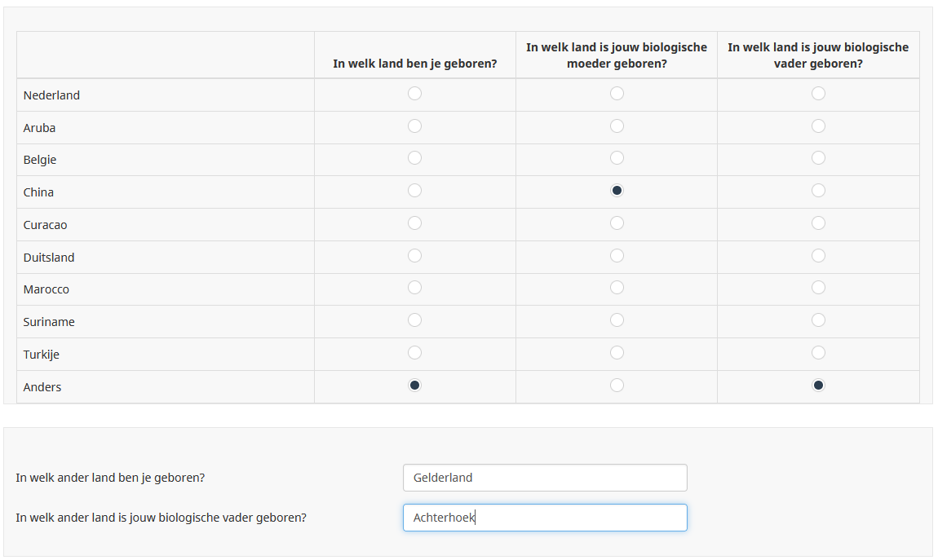Image resolution: width=938 pixels, height=560 pixels.
Task: Pick Suriname as your own birth country
Action: click(x=414, y=320)
